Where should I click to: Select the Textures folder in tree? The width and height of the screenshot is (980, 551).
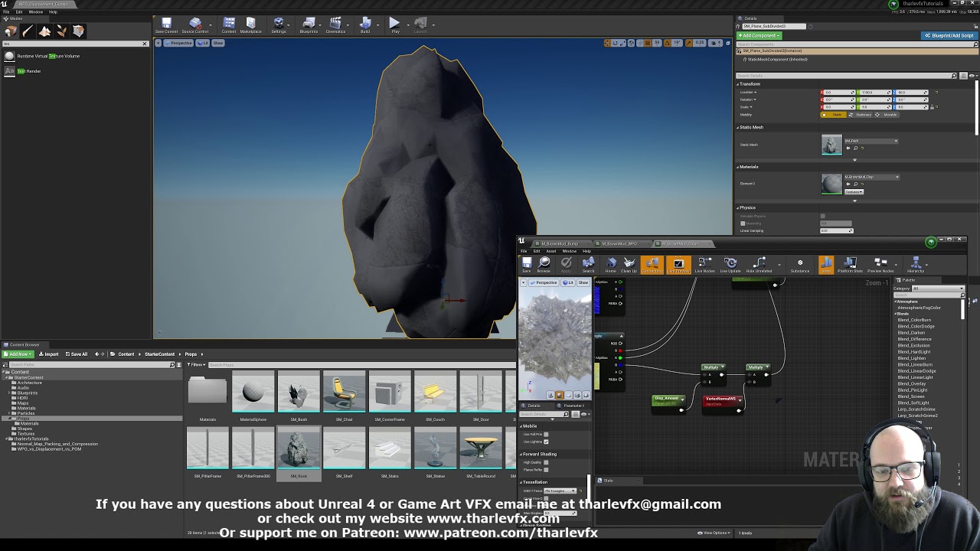tap(26, 433)
